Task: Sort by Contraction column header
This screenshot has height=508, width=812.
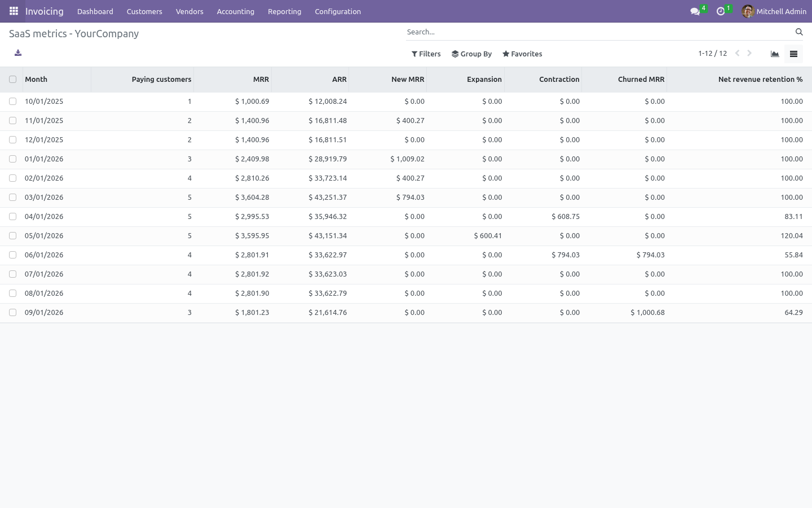Action: (543, 80)
